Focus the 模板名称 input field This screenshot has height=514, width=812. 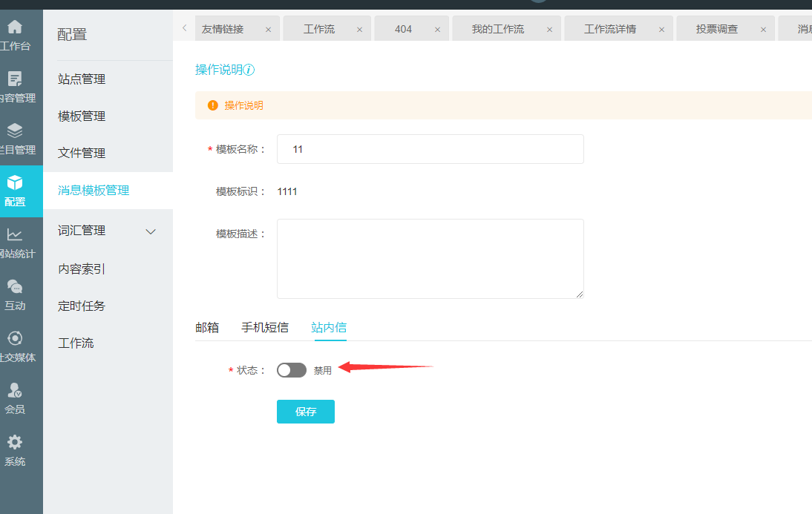[x=430, y=149]
